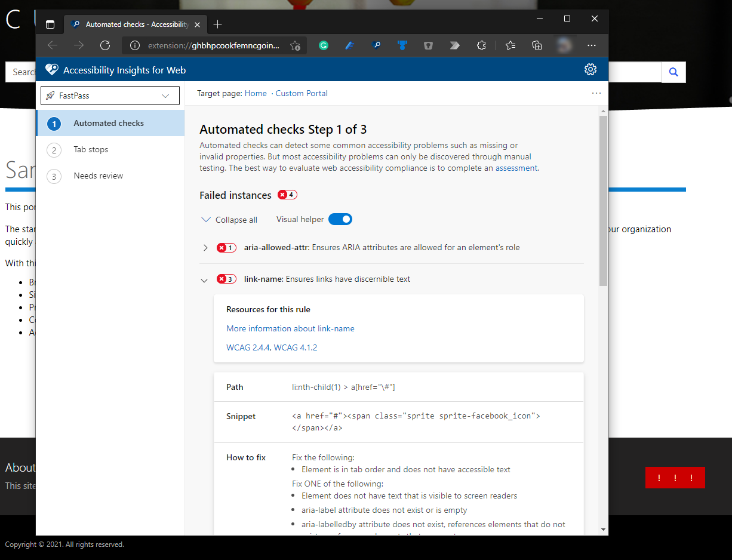This screenshot has width=732, height=560.
Task: Click the failed instances count badge showing 4
Action: 287,195
